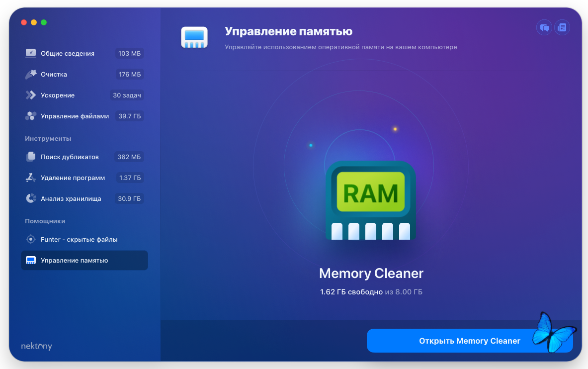Click the Общие сведения monitor icon

point(31,53)
